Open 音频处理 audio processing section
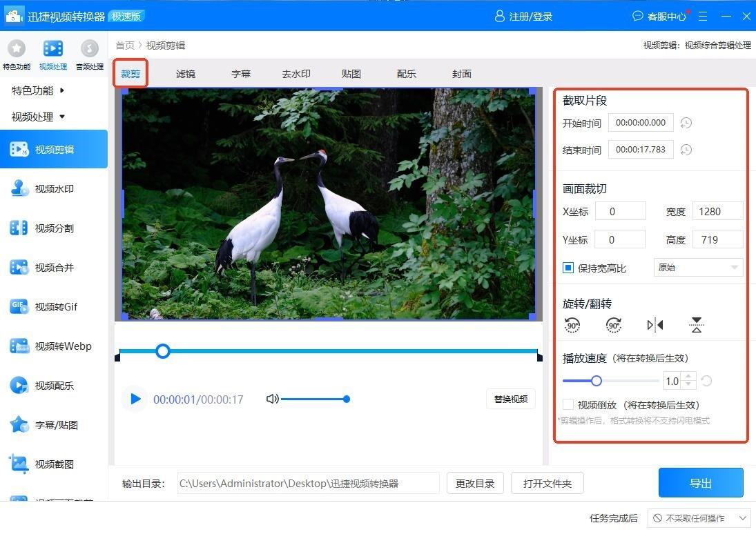The height and width of the screenshot is (534, 756). pos(89,55)
